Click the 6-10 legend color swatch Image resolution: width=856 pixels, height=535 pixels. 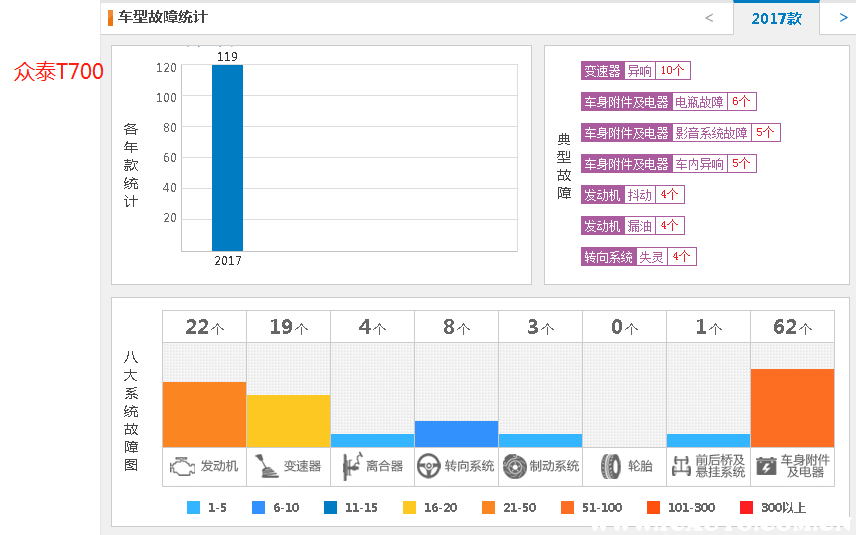click(258, 508)
